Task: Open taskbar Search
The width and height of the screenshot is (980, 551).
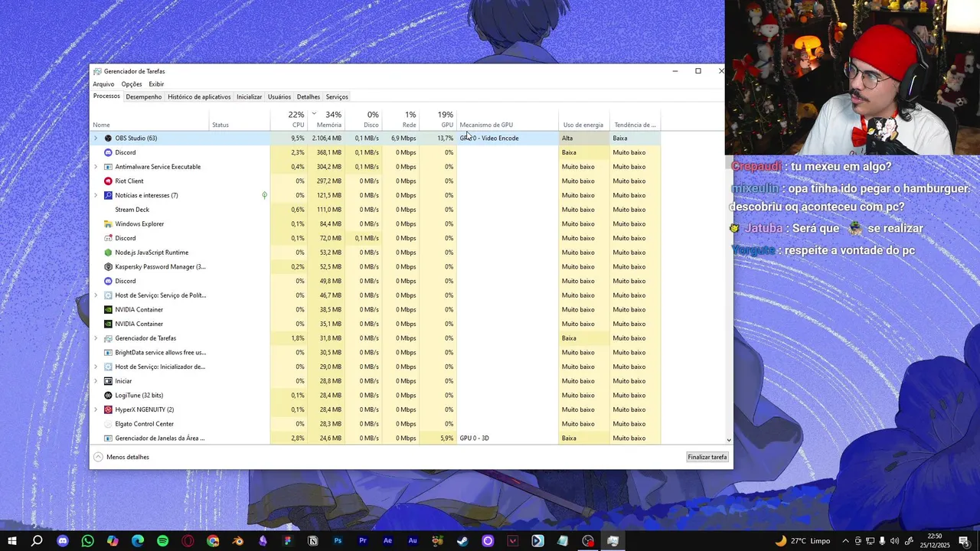Action: [x=37, y=541]
